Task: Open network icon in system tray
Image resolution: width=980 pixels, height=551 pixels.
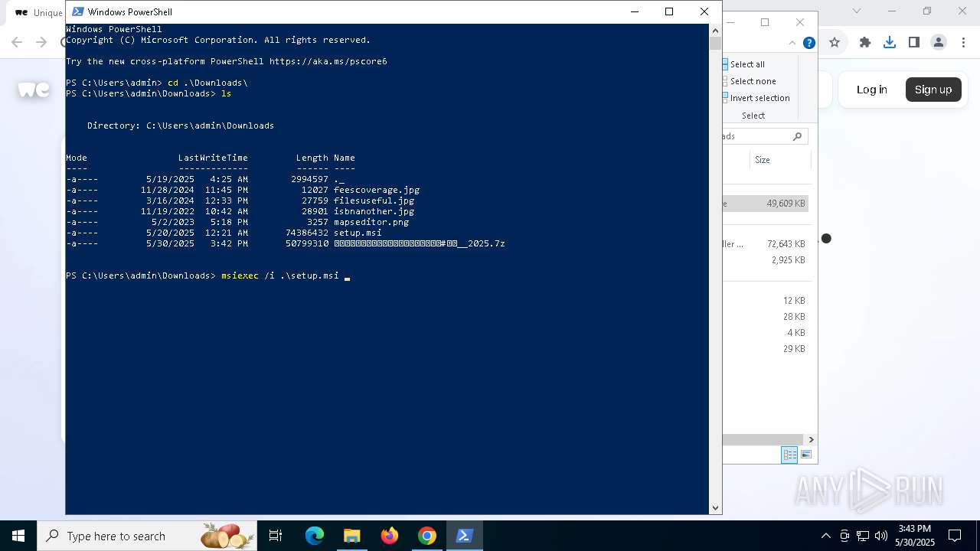Action: pos(863,536)
